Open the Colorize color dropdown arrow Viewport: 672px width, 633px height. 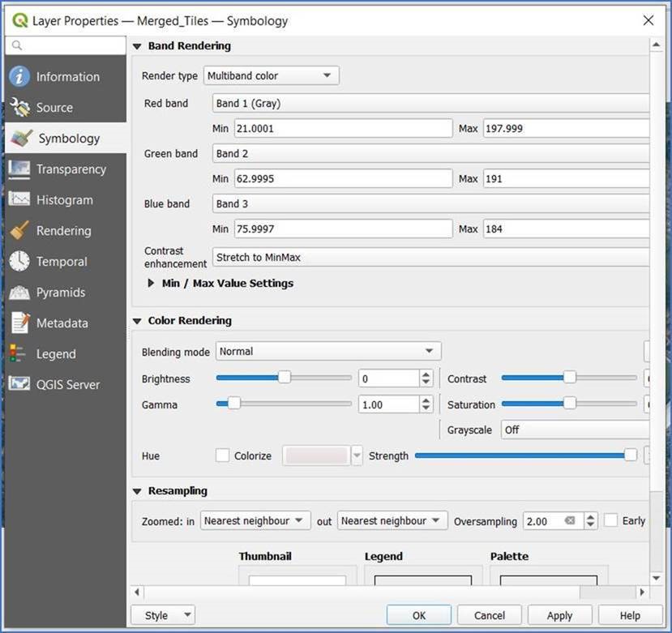(357, 456)
